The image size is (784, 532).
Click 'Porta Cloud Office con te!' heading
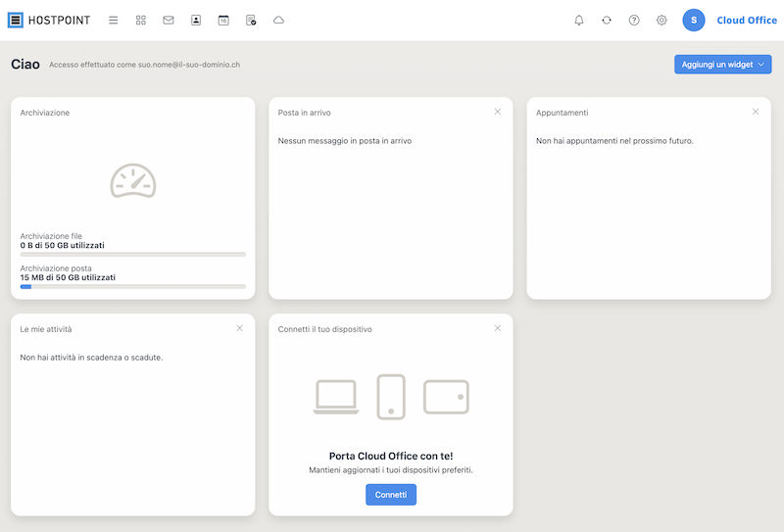click(x=391, y=456)
